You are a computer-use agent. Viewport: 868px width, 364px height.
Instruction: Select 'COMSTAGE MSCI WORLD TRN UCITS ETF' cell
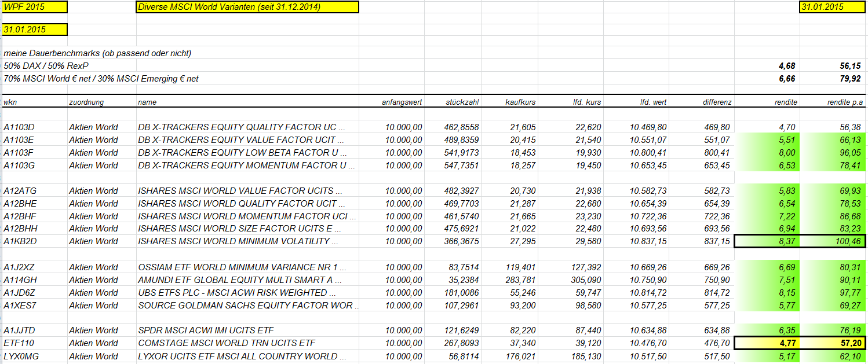[227, 343]
